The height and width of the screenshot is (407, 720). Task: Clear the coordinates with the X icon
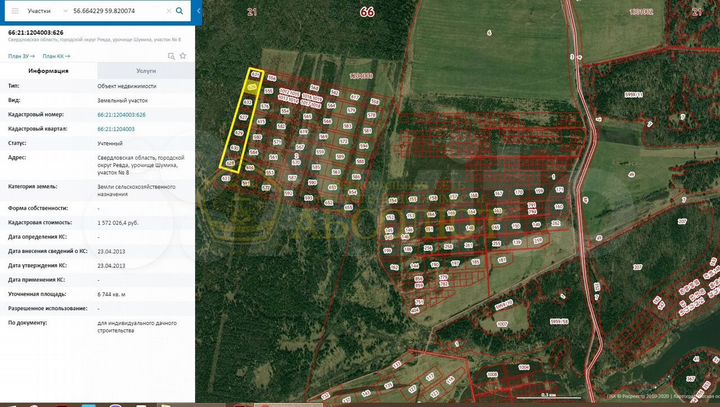coord(169,11)
